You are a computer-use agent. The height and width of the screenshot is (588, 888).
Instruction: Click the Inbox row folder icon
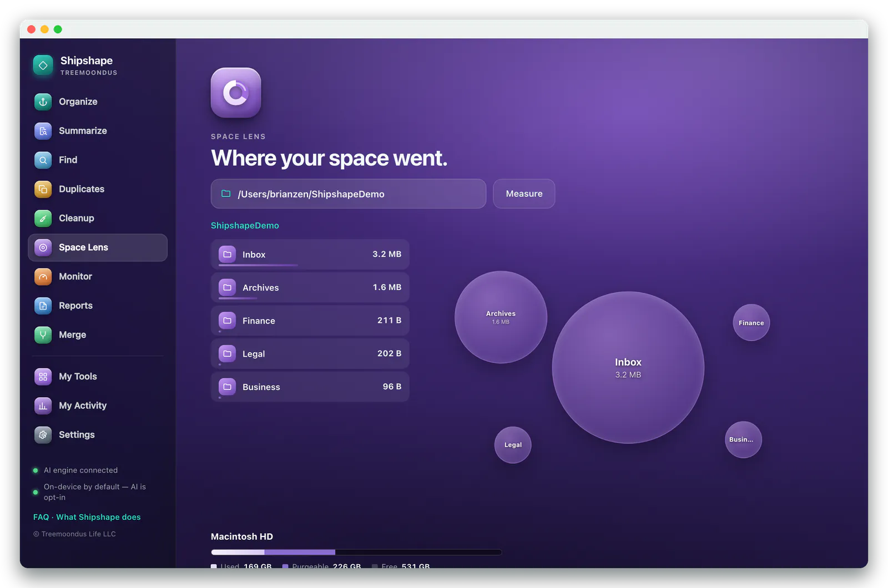click(x=227, y=254)
